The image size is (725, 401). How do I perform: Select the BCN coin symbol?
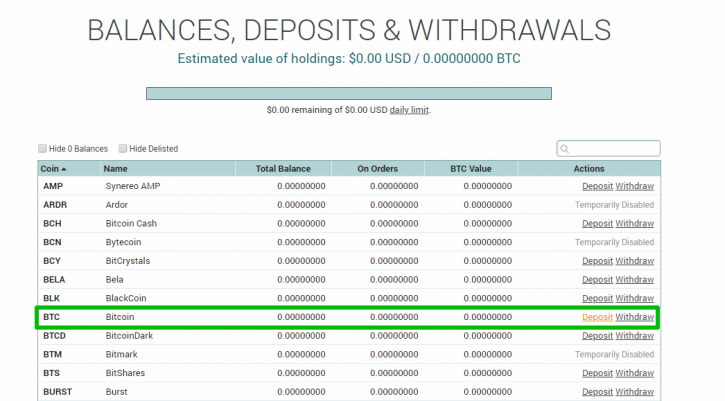point(52,242)
